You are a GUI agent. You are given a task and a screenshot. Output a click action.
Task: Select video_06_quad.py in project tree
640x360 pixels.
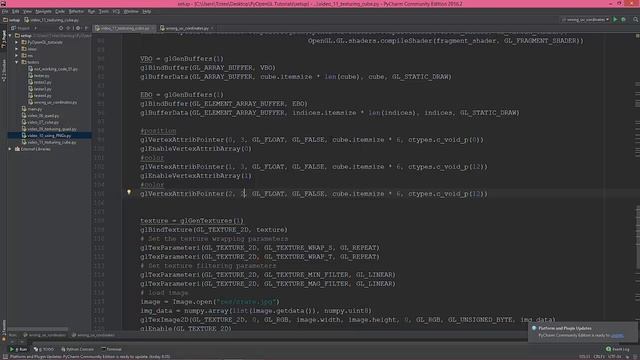pos(41,116)
